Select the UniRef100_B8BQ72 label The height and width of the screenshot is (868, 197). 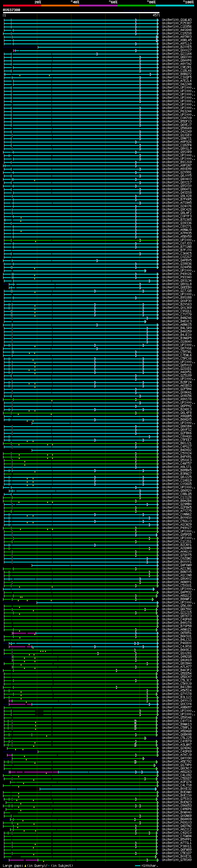177,74
